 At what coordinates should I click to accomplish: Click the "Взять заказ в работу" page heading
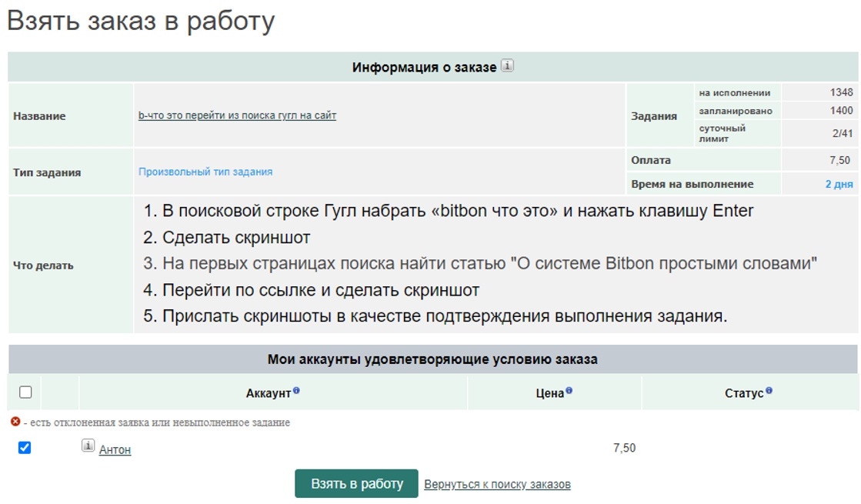tap(141, 22)
